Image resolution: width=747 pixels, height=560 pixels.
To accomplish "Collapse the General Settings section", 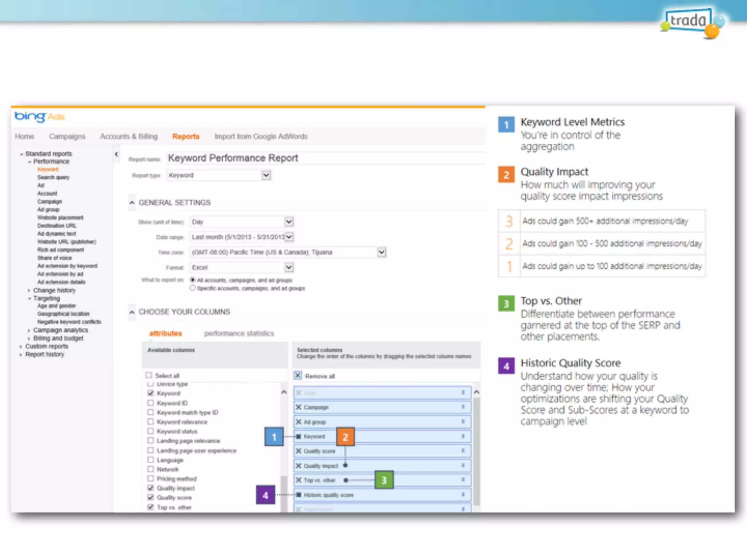I will (132, 202).
